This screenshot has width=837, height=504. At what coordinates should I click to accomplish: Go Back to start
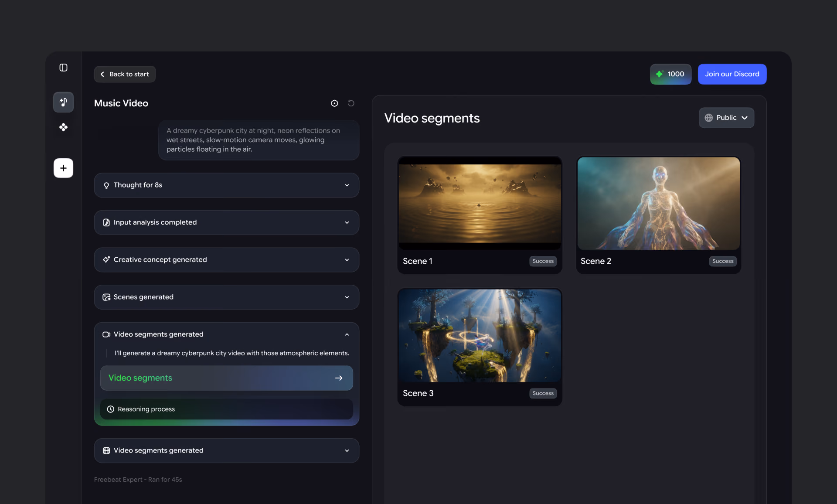[125, 74]
